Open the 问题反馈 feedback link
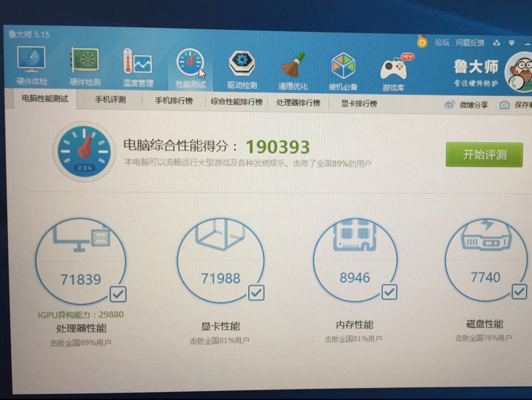 pyautogui.click(x=471, y=42)
